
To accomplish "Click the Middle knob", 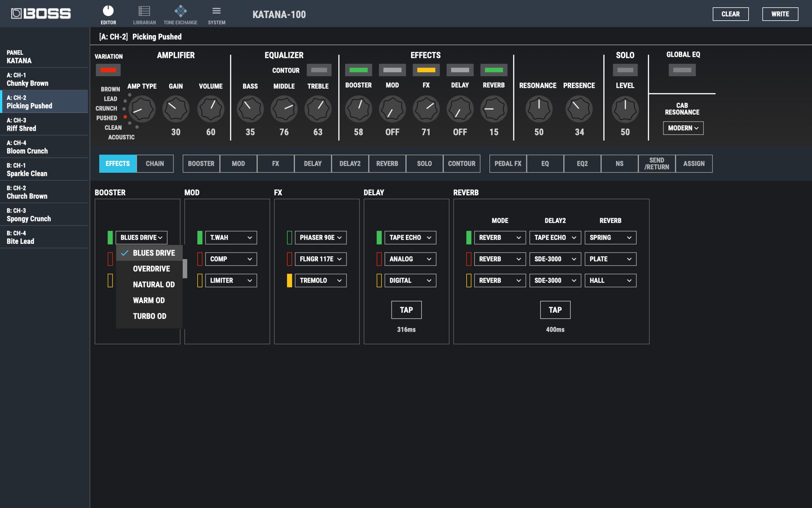I will point(284,109).
